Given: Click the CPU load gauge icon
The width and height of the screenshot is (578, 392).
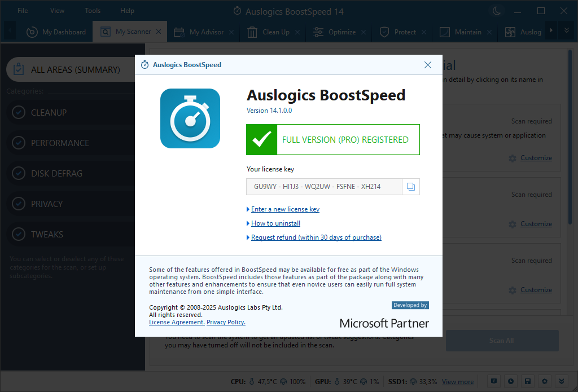Looking at the screenshot, I should [x=283, y=382].
